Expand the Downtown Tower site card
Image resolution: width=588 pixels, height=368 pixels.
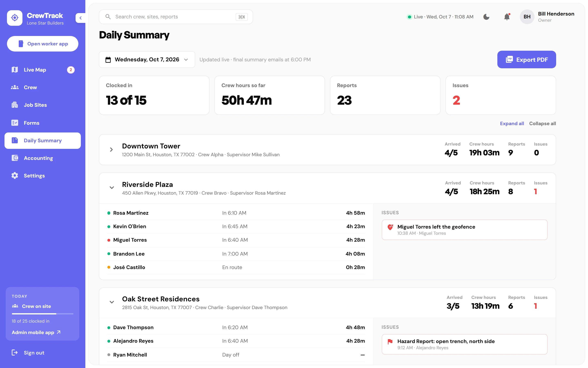[111, 150]
